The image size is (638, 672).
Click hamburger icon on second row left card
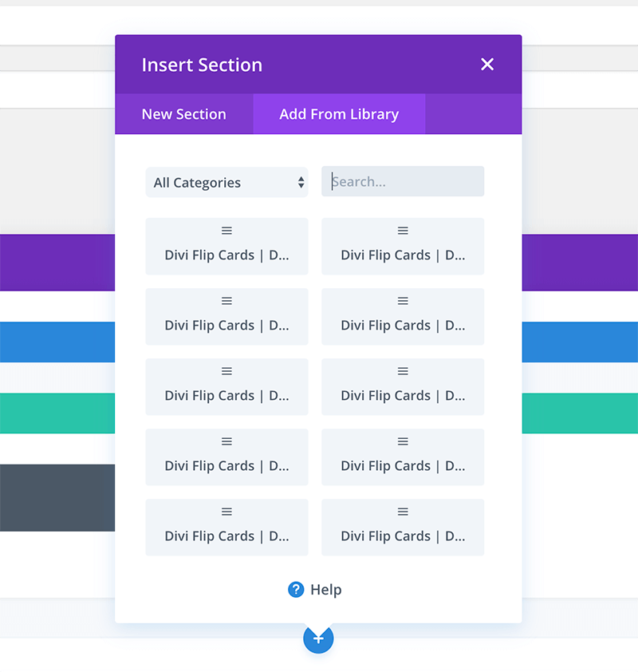click(227, 301)
